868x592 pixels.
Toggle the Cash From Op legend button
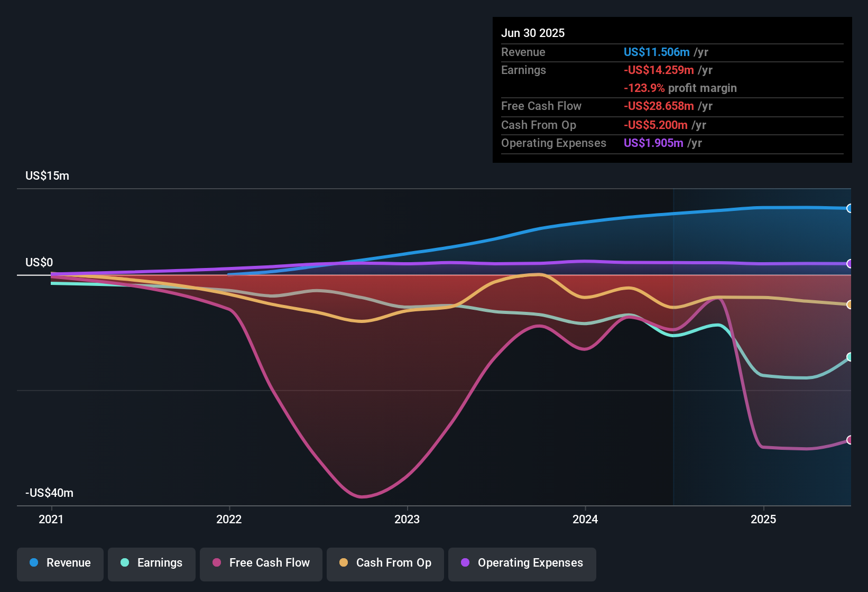click(x=385, y=565)
